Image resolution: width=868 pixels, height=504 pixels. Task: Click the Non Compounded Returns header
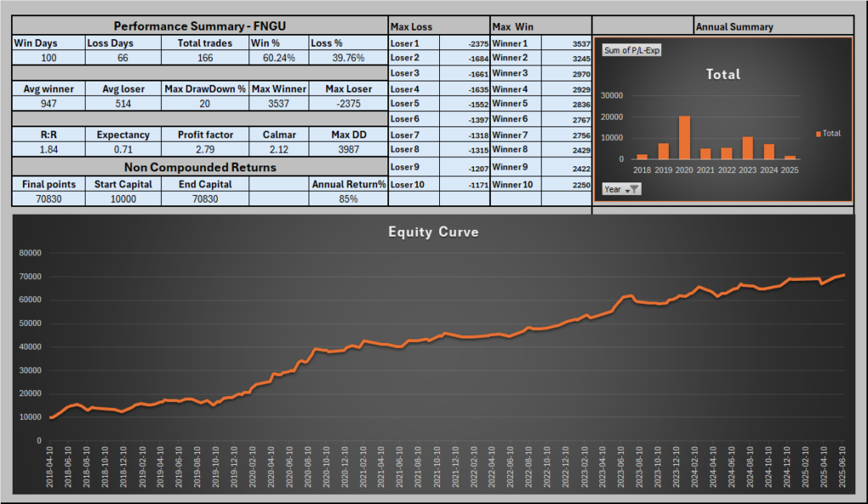click(200, 166)
